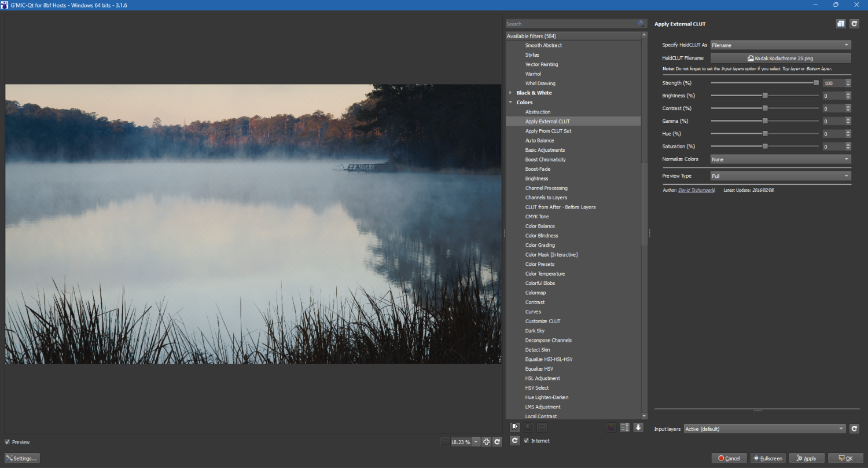Click the update filters icon beside Internet

point(515,441)
